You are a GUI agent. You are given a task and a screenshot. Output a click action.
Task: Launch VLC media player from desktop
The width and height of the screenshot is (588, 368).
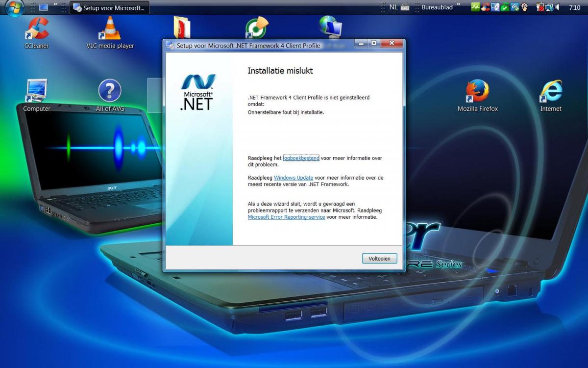[110, 30]
